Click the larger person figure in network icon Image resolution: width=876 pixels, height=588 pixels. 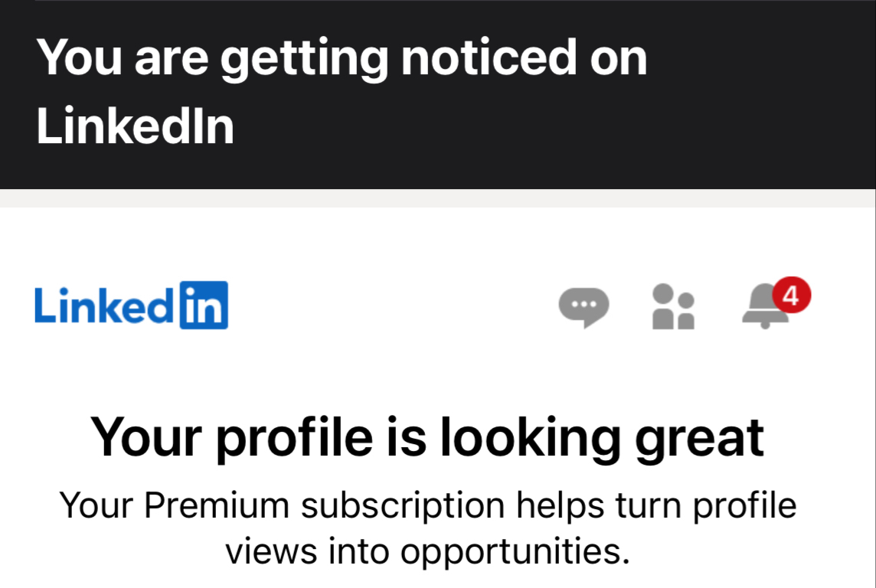pos(663,307)
